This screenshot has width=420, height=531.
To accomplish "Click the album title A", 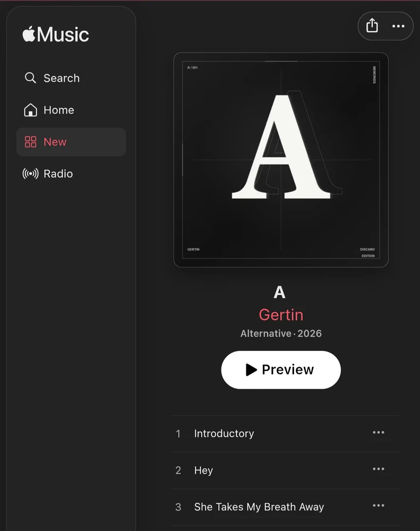I will (280, 292).
